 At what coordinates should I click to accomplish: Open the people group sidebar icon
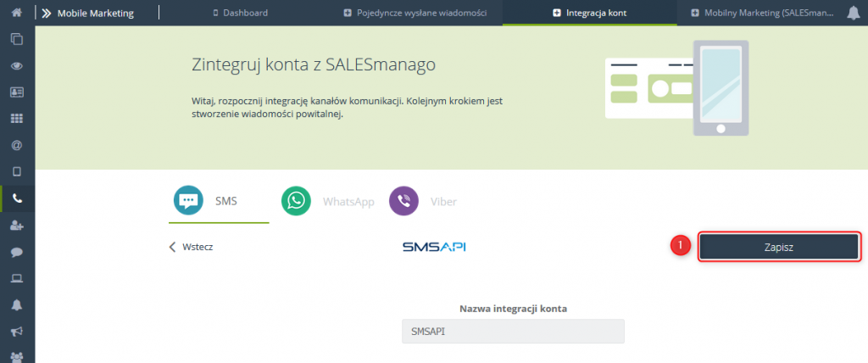[x=17, y=357]
